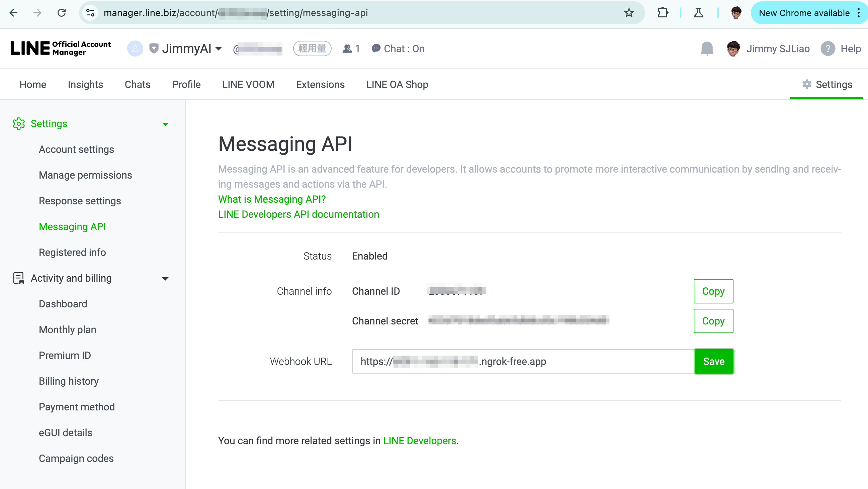
Task: Collapse the Activity and billing section
Action: [x=165, y=279]
